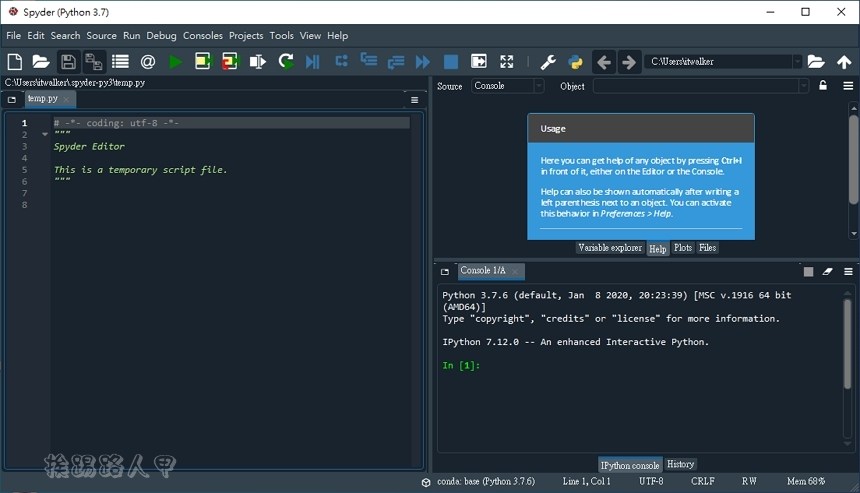The width and height of the screenshot is (860, 493).
Task: Toggle the Help pane lock icon
Action: pos(823,86)
